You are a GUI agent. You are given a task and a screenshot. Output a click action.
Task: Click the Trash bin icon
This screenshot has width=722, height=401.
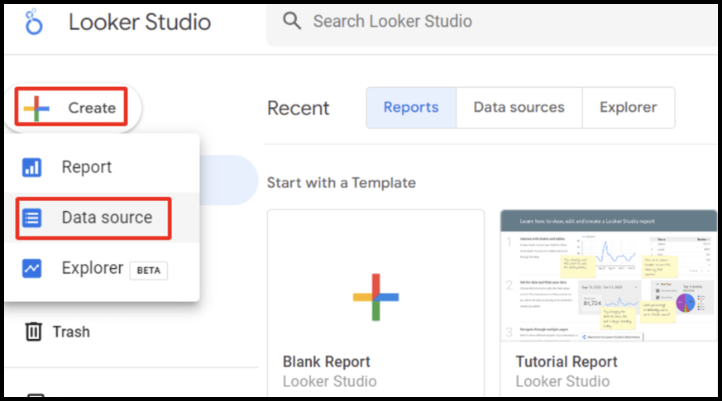tap(33, 331)
